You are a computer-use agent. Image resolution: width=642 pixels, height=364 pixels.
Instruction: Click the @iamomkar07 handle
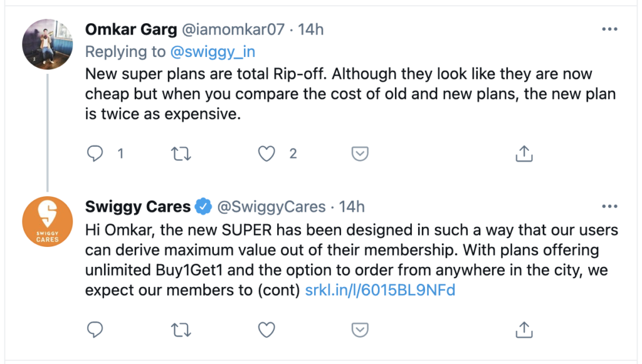click(233, 29)
